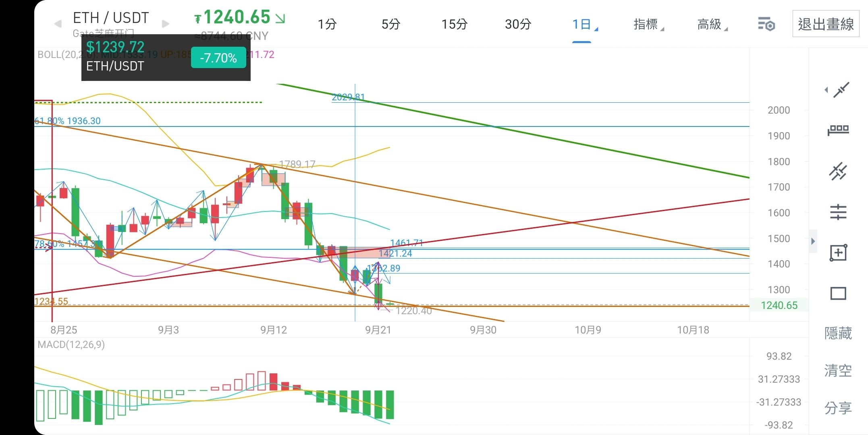Select the add-annotation box tool

pyautogui.click(x=838, y=253)
